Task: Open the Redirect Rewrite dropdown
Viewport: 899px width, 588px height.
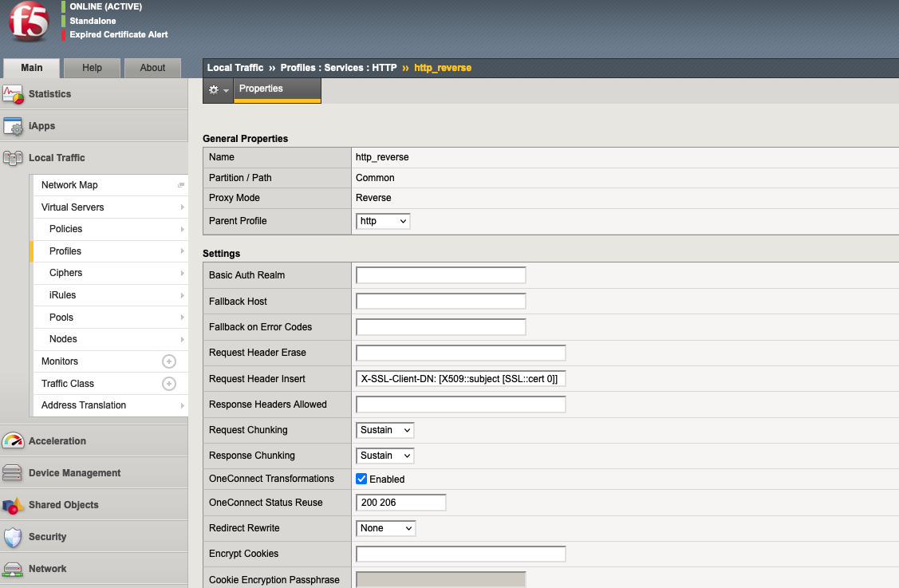Action: (385, 527)
